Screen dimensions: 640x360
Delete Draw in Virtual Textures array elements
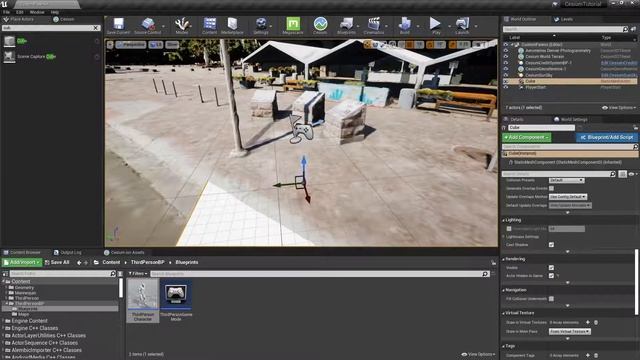pyautogui.click(x=596, y=322)
